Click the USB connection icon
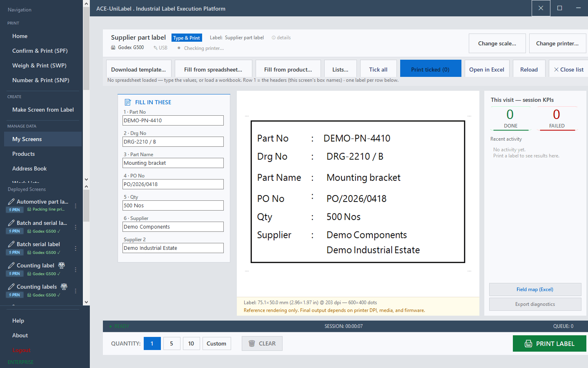Viewport: 588px width, 368px height. pyautogui.click(x=156, y=48)
